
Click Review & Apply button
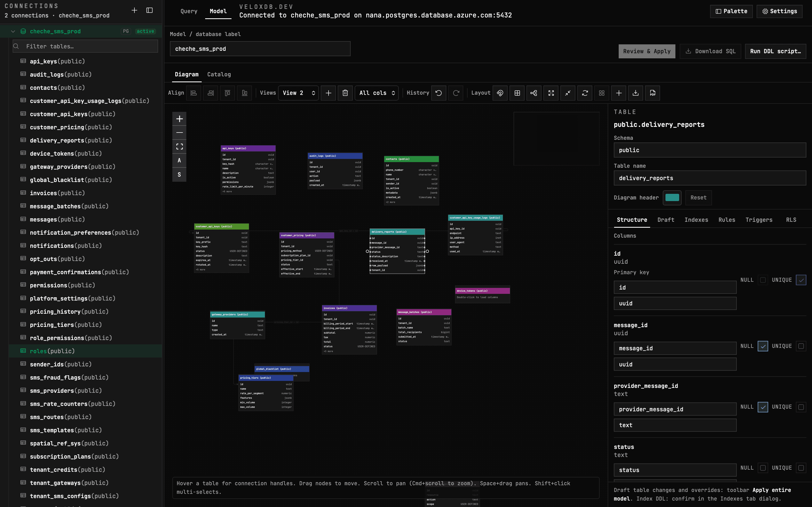647,51
